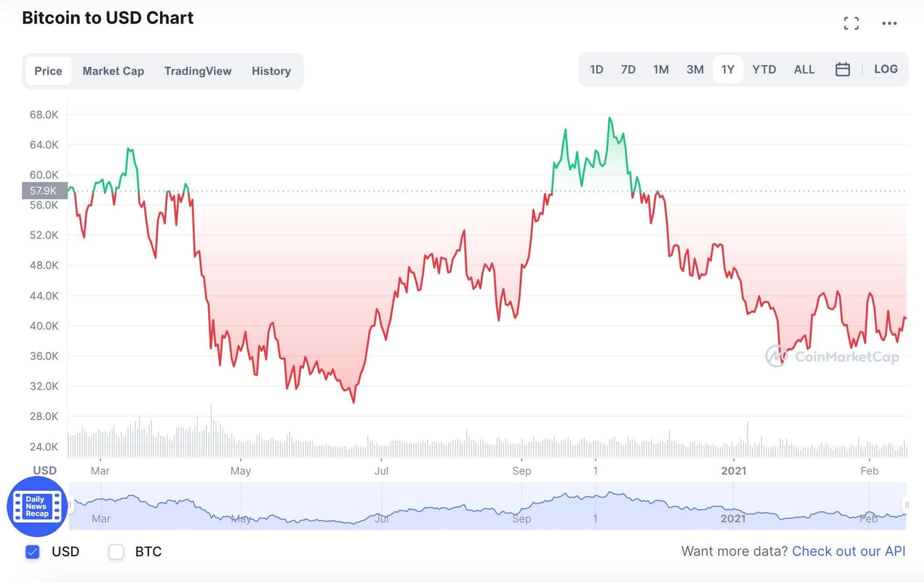Select the History tab
The height and width of the screenshot is (582, 924).
271,71
